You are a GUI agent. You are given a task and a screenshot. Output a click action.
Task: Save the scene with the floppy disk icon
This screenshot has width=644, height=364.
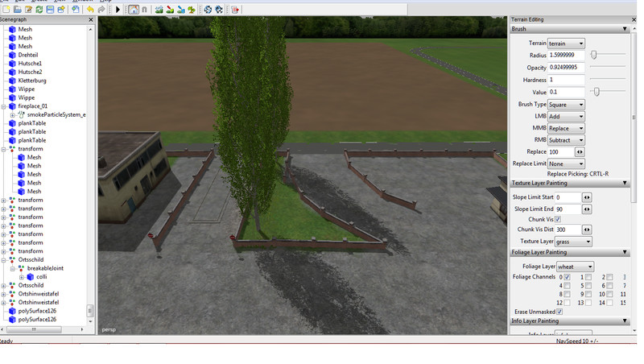(x=50, y=9)
